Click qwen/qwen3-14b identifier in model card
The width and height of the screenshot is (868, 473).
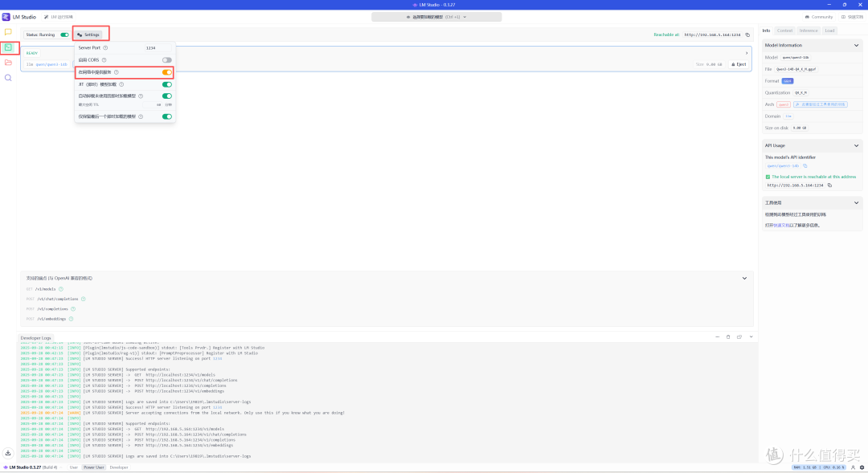point(51,65)
